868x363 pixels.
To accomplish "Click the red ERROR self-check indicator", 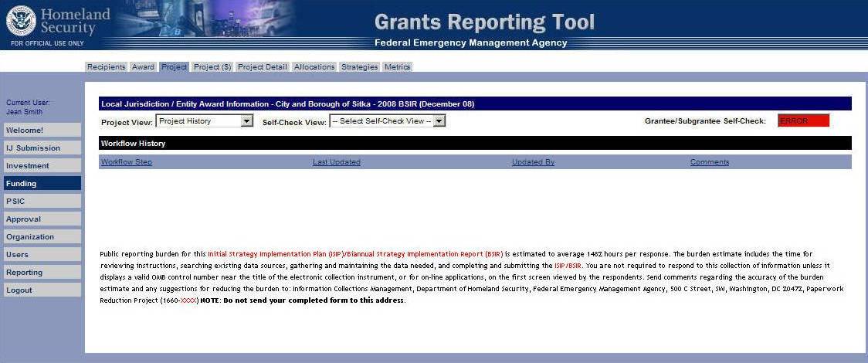I will pyautogui.click(x=803, y=120).
